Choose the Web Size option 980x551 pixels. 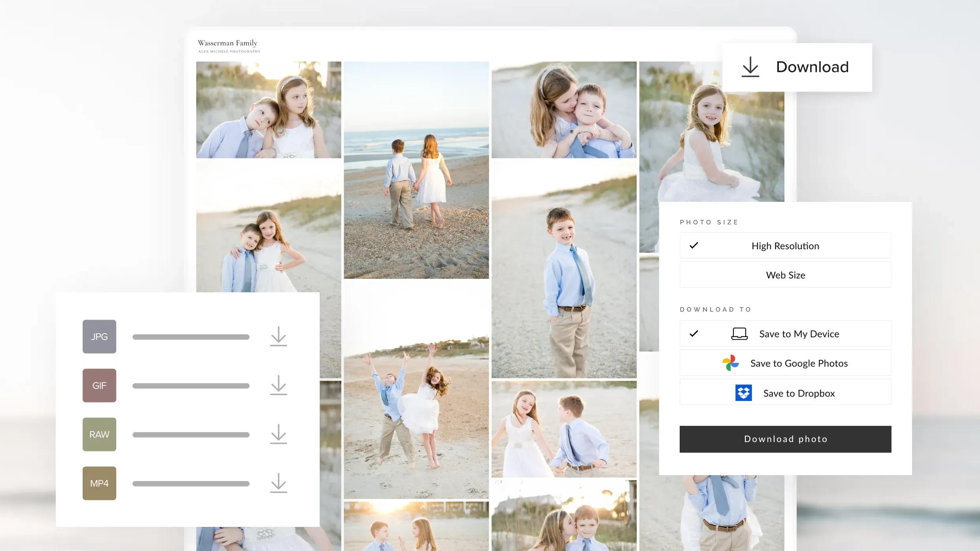pos(785,275)
